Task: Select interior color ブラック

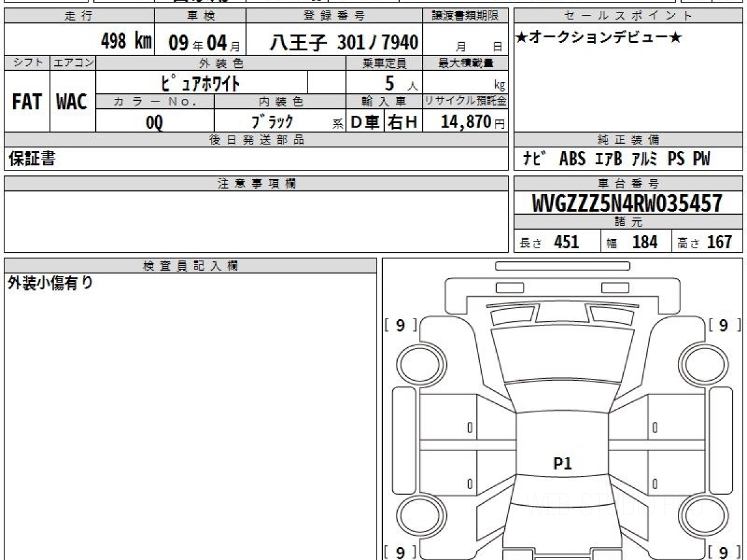Action: point(272,121)
